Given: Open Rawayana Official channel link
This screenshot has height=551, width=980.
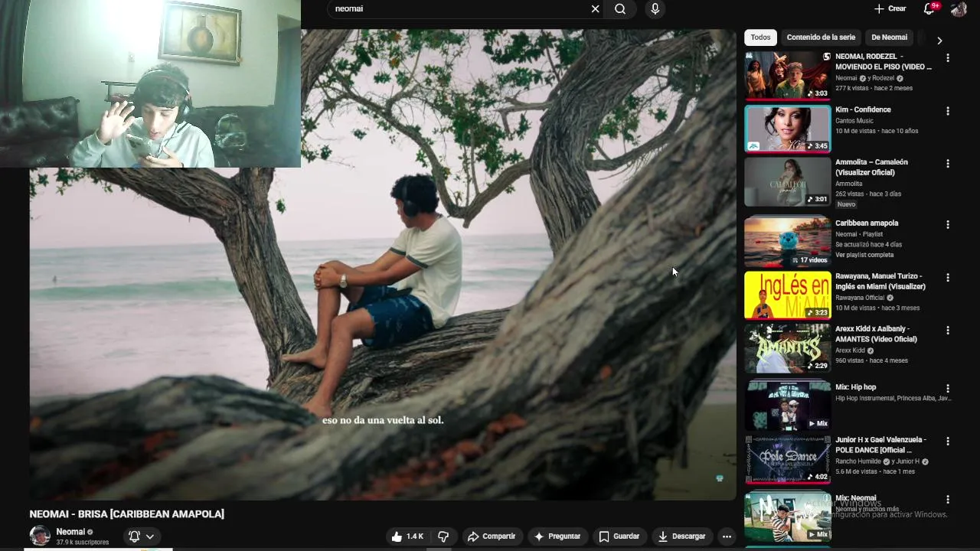Looking at the screenshot, I should 860,298.
